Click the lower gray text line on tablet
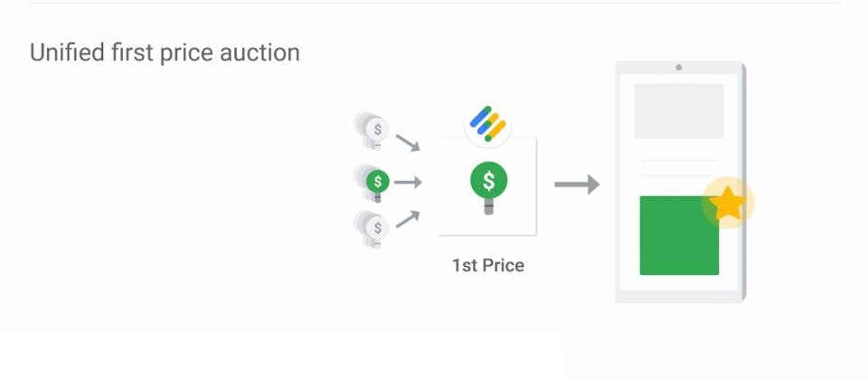The image size is (868, 380). (x=679, y=176)
